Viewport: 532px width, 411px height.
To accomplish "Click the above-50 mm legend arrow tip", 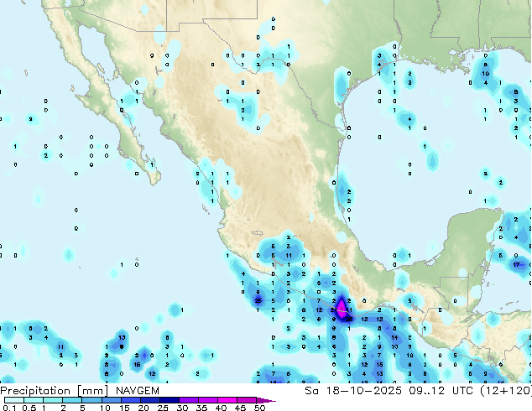I will 266,400.
